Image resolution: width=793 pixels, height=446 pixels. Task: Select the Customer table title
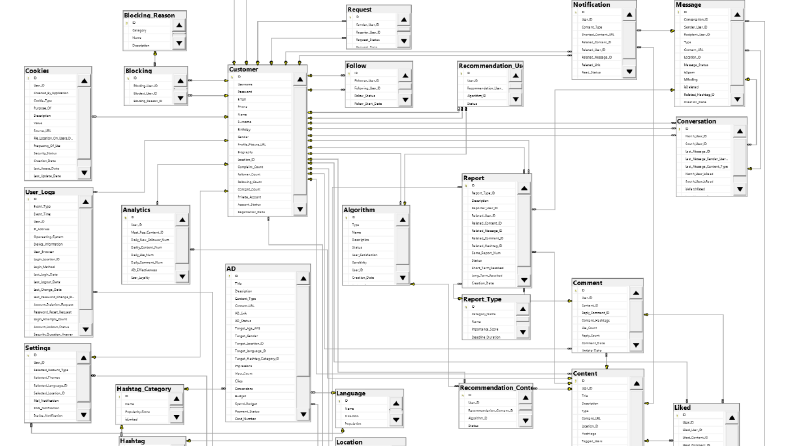[243, 70]
